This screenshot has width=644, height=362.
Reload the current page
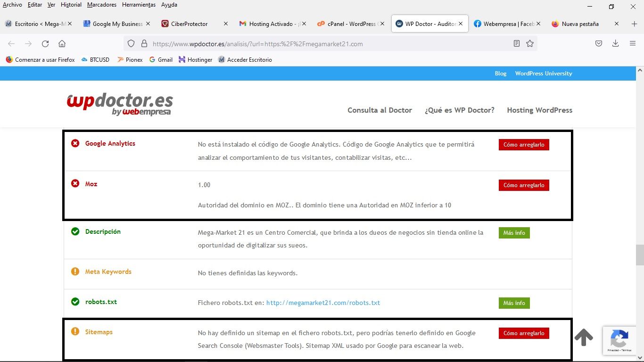(x=45, y=44)
